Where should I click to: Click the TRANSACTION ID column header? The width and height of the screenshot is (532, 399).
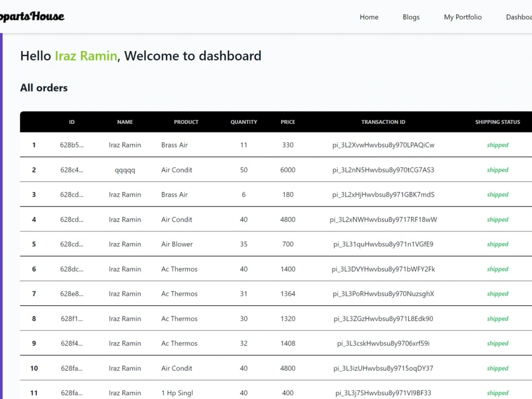point(383,122)
